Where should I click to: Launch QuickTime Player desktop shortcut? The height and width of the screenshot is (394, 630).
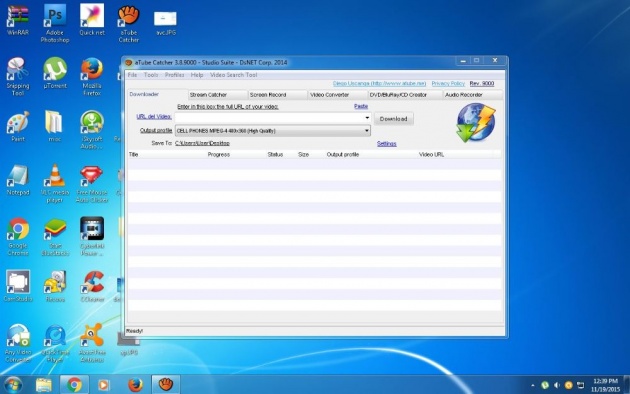(x=55, y=343)
